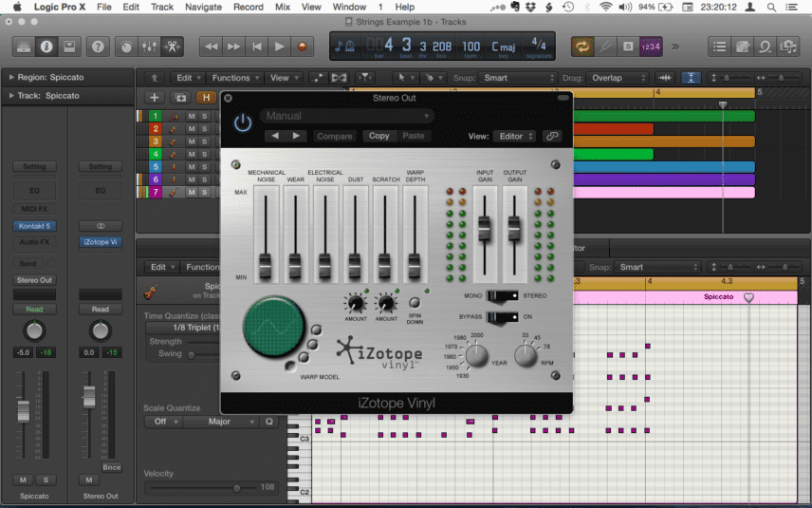The image size is (812, 508).
Task: Open the Record menu
Action: click(248, 7)
